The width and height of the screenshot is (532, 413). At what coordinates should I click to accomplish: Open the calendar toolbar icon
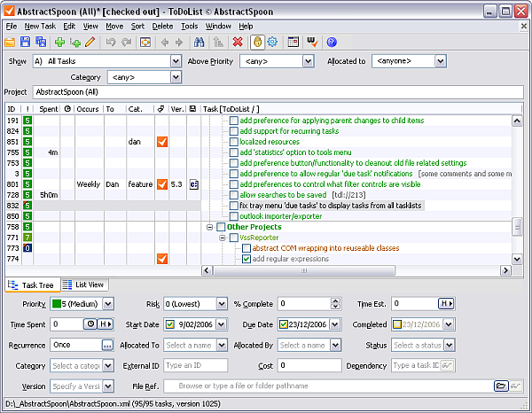point(293,42)
